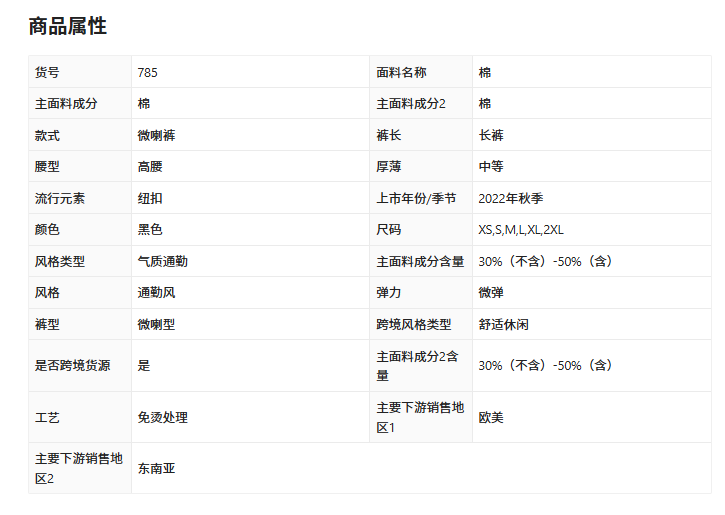Click the 免烫处理 craft value

[x=163, y=417]
